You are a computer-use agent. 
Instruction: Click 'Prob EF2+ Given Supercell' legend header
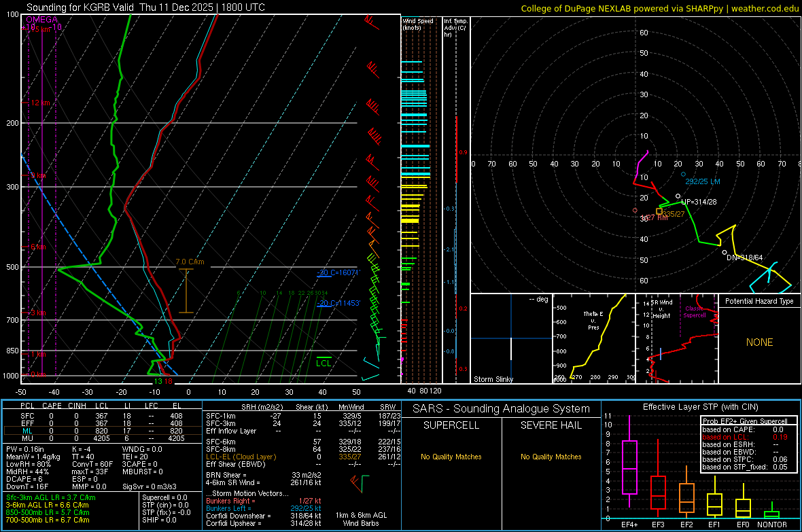pos(745,421)
